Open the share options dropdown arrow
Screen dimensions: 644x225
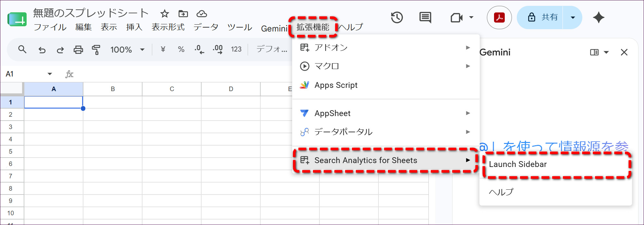click(573, 18)
